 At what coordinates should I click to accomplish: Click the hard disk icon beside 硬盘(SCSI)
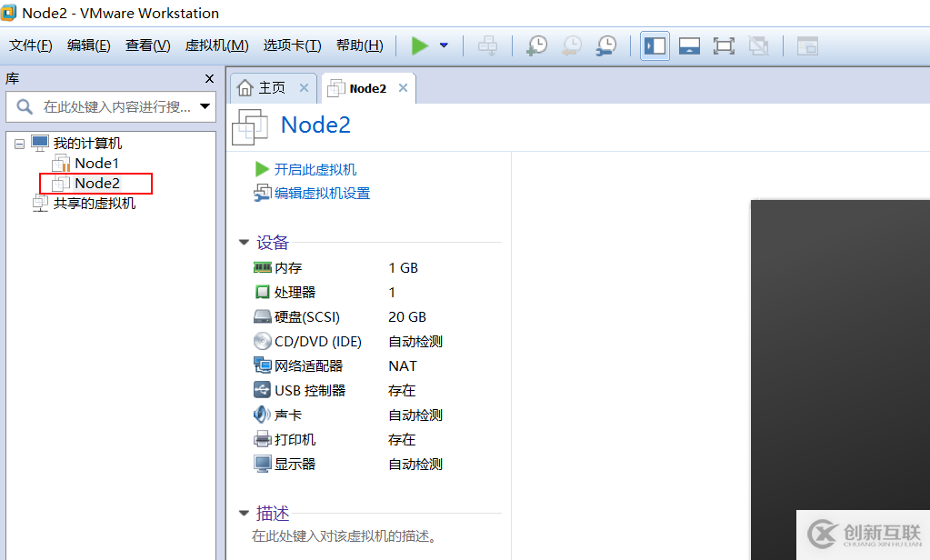(x=262, y=316)
